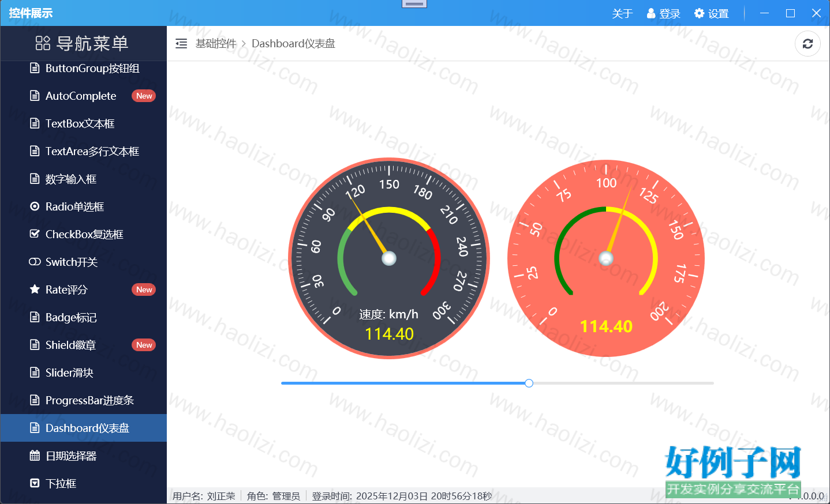This screenshot has width=830, height=504.
Task: Click the 速度: km/h gauge label
Action: (x=388, y=314)
